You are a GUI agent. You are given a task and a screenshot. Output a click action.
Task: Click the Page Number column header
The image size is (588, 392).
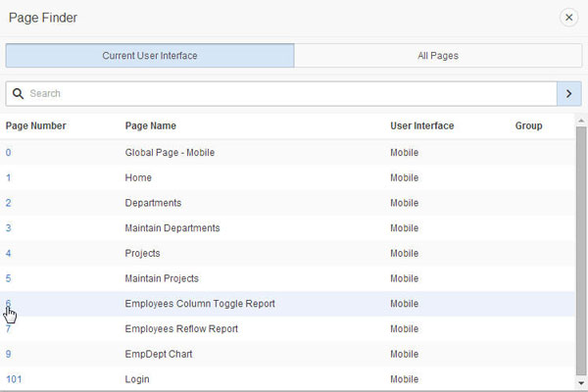point(36,126)
